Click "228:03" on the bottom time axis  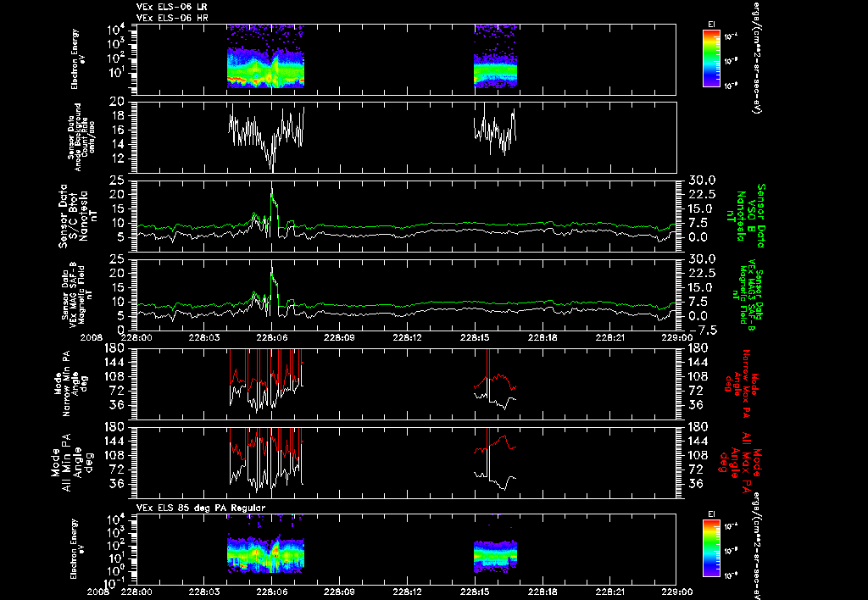click(x=204, y=592)
